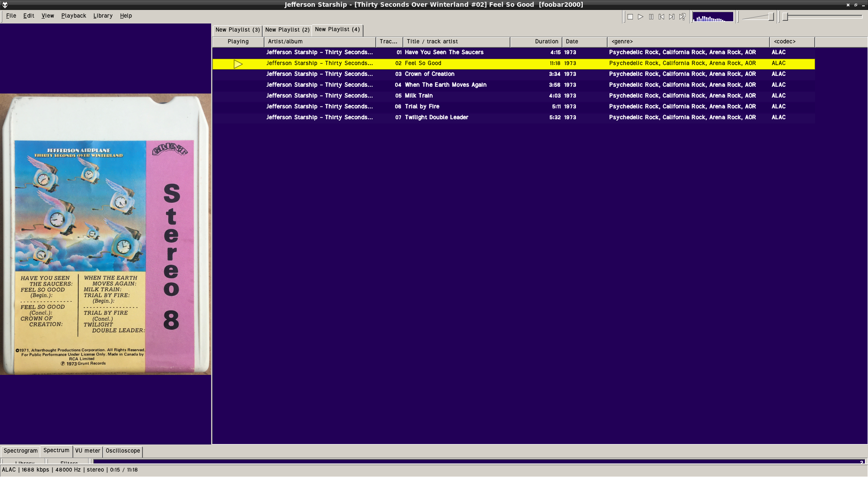Viewport: 868px width, 477px height.
Task: Open the Oscilloscope tab
Action: pos(123,451)
